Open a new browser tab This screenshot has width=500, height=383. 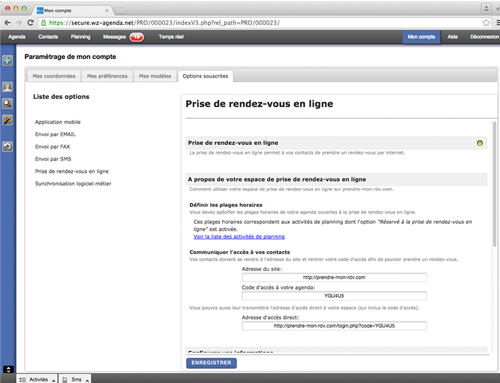coord(121,11)
